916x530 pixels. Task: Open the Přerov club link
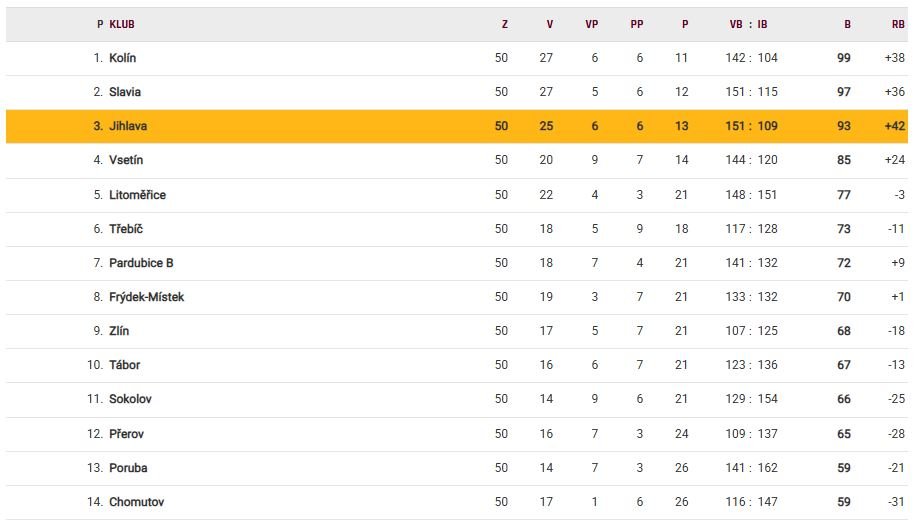coord(126,434)
